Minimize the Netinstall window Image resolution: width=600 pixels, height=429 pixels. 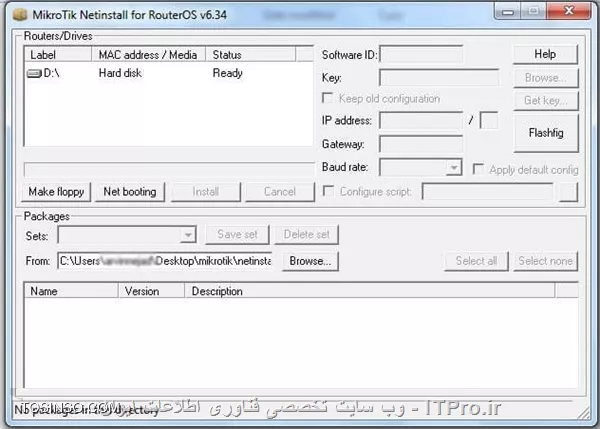click(508, 12)
